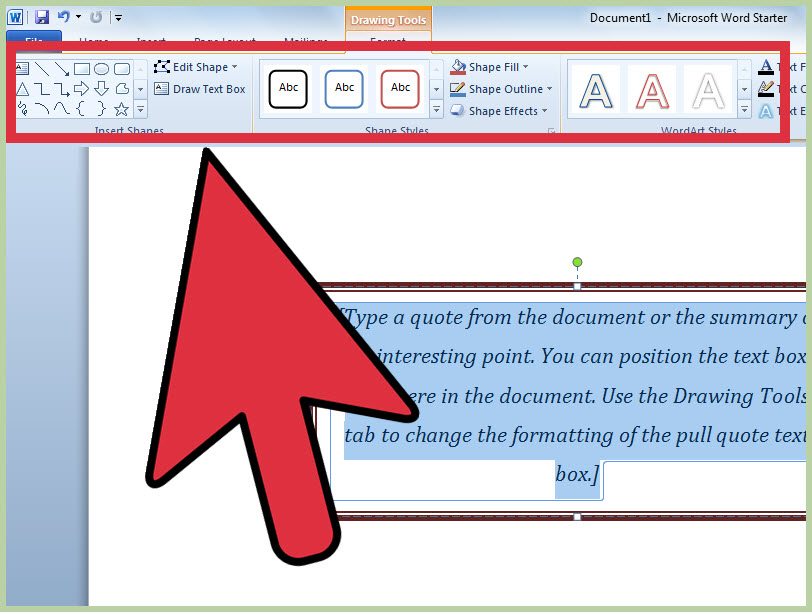Select the Star shape from the gallery
Viewport: 812px width, 612px height.
pyautogui.click(x=121, y=109)
